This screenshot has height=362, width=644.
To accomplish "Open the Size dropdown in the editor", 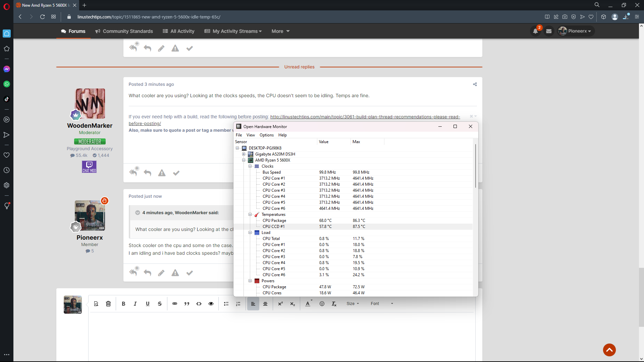I will point(353,304).
